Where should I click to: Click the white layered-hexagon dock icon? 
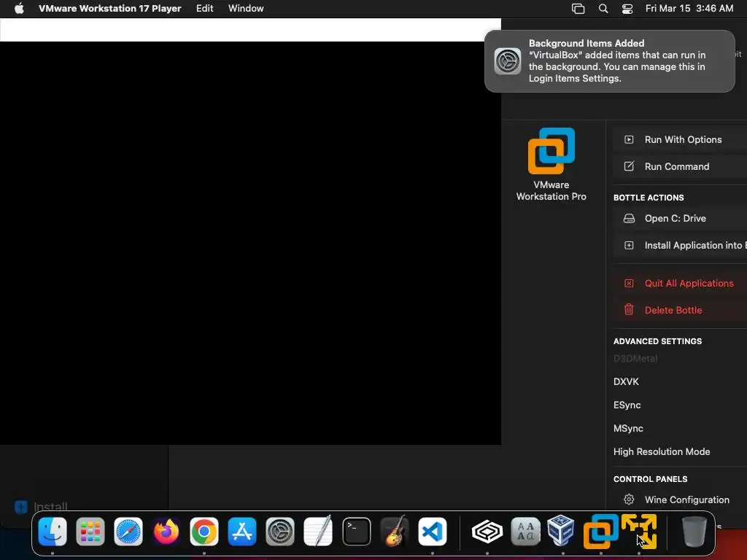tap(487, 532)
